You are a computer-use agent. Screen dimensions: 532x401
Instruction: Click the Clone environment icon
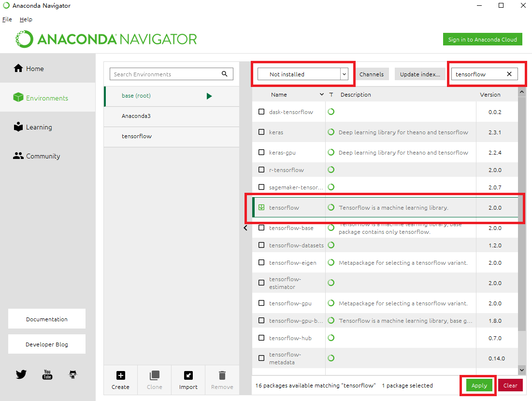tap(154, 375)
